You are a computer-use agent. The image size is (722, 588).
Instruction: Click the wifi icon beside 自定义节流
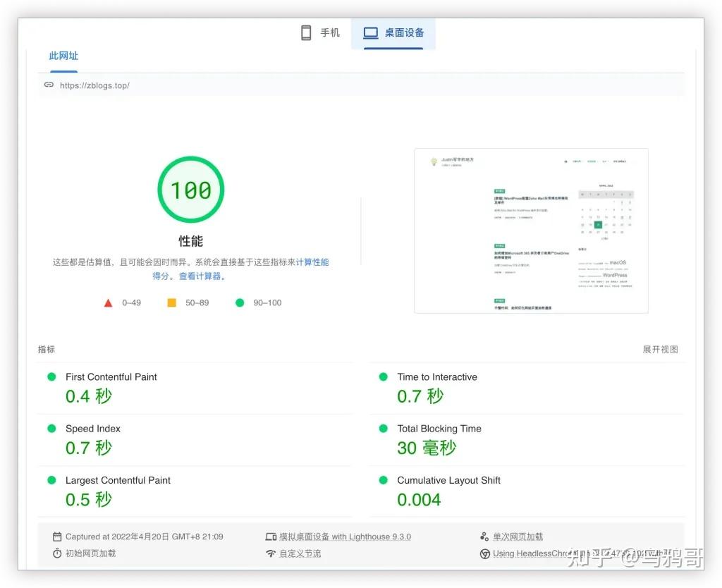(x=271, y=553)
